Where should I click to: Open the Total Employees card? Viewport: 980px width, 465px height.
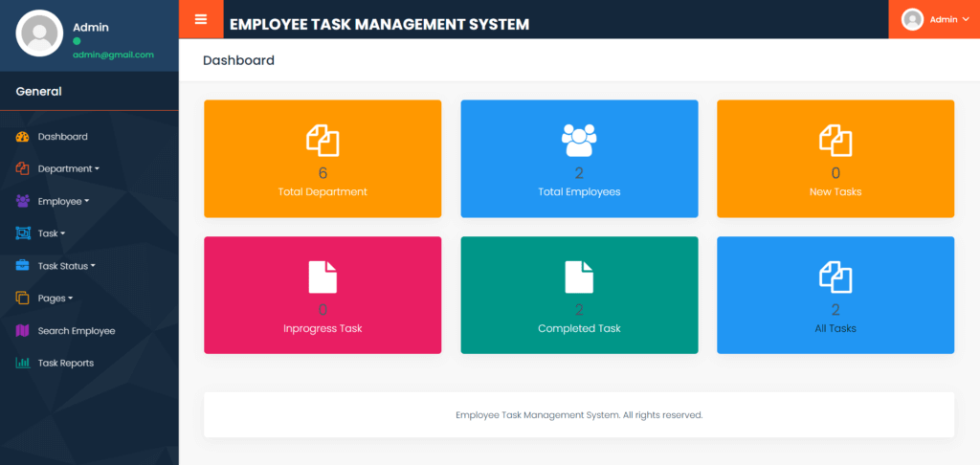pyautogui.click(x=579, y=159)
